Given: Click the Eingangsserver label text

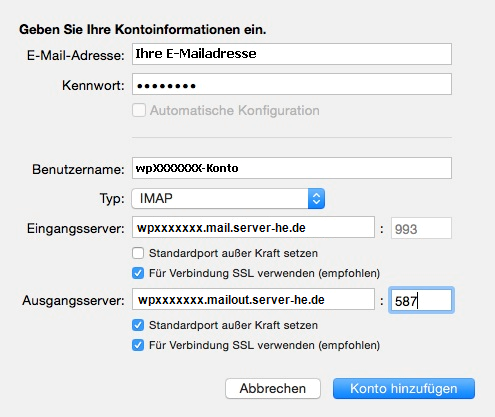Looking at the screenshot, I should [x=76, y=229].
